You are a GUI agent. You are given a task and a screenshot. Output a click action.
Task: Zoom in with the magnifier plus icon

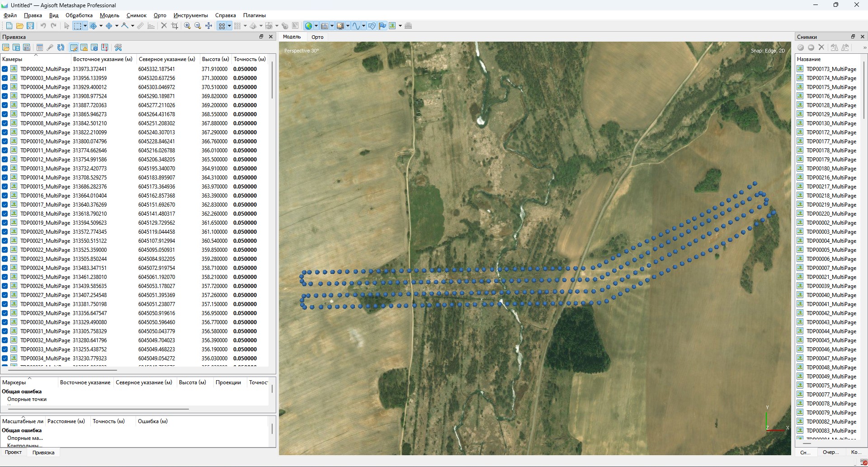pos(187,26)
